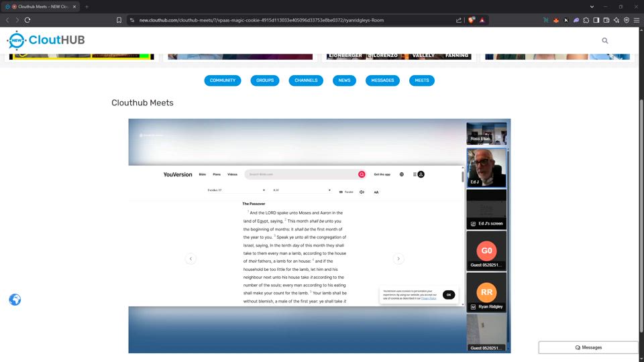Viewport: 644px width, 362px height.
Task: Click the YouVersion profile avatar icon
Action: coord(421,174)
